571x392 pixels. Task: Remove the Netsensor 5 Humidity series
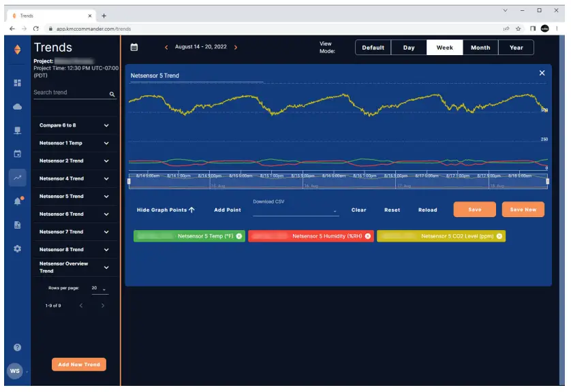coord(368,236)
